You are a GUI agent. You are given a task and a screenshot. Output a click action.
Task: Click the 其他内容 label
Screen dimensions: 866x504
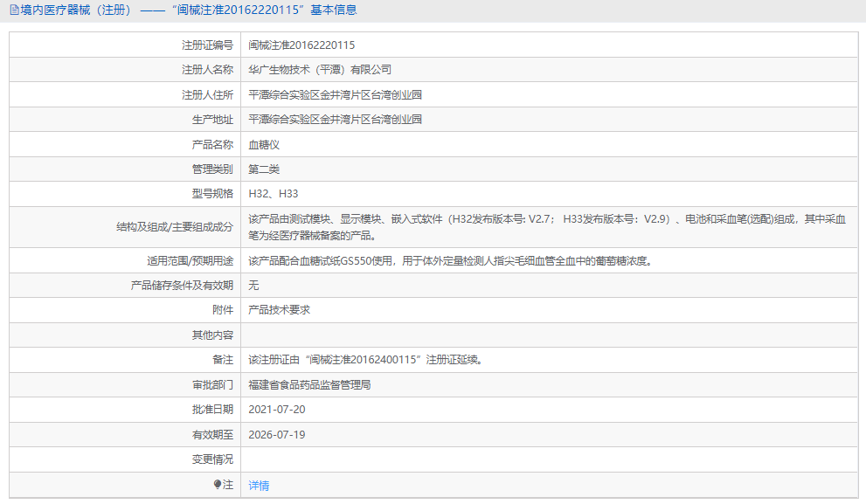click(212, 335)
